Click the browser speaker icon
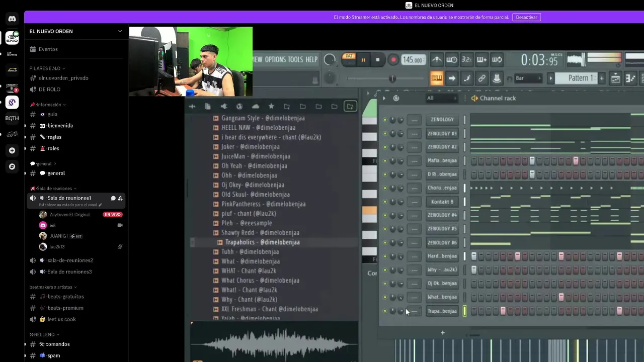 click(x=224, y=106)
